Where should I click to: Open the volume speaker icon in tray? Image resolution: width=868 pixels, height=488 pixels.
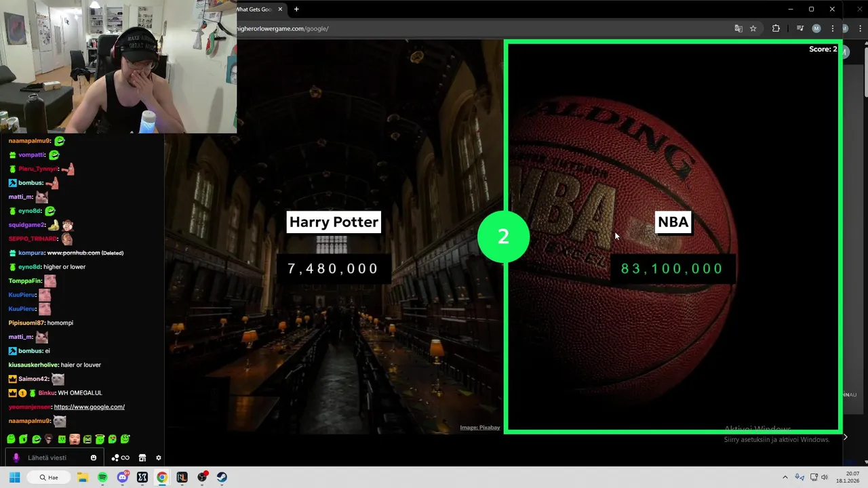point(825,477)
